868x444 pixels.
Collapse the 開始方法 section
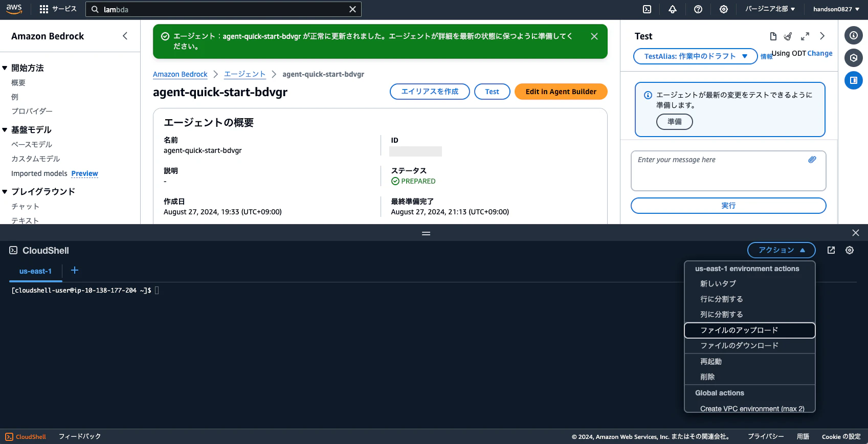click(x=5, y=68)
